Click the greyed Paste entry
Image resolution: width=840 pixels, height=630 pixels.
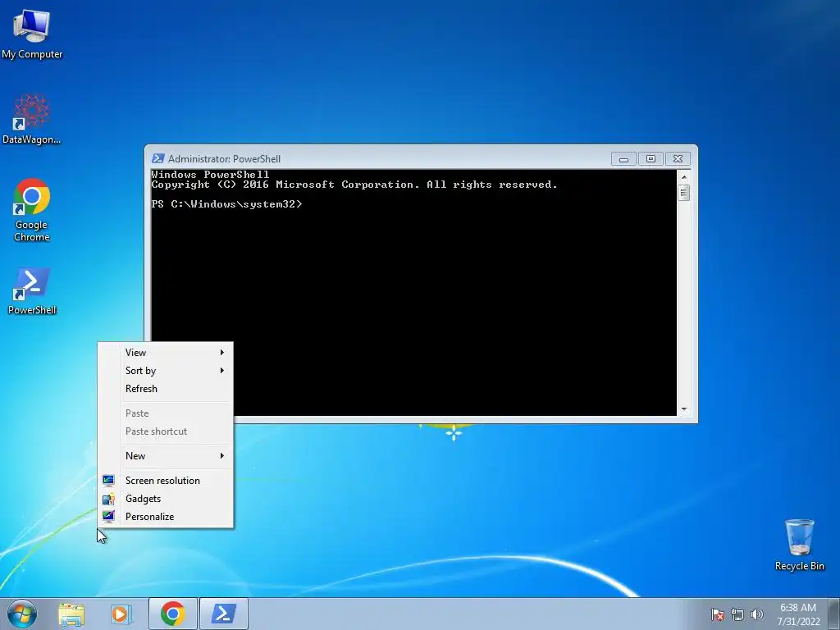pyautogui.click(x=166, y=413)
